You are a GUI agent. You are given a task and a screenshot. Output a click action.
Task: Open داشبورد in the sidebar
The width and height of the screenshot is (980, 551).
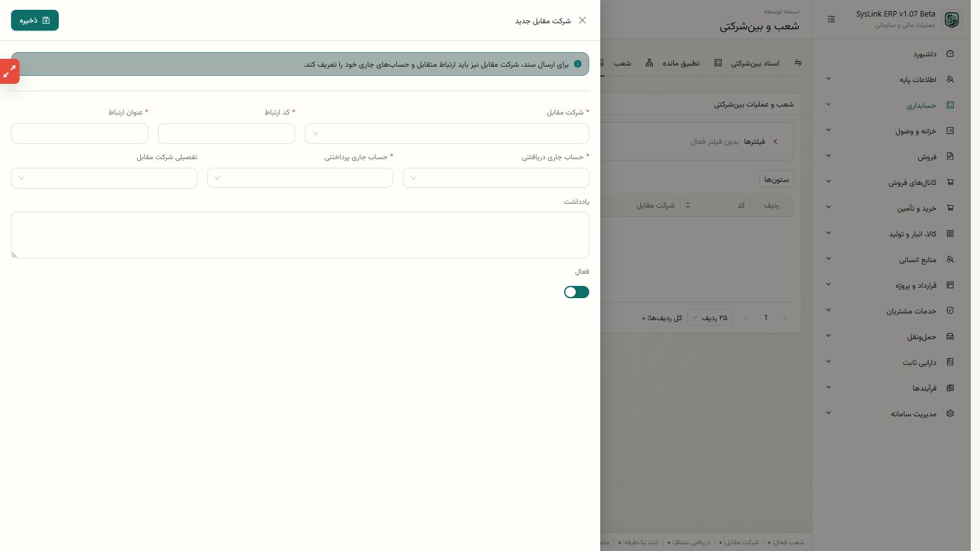pyautogui.click(x=925, y=54)
